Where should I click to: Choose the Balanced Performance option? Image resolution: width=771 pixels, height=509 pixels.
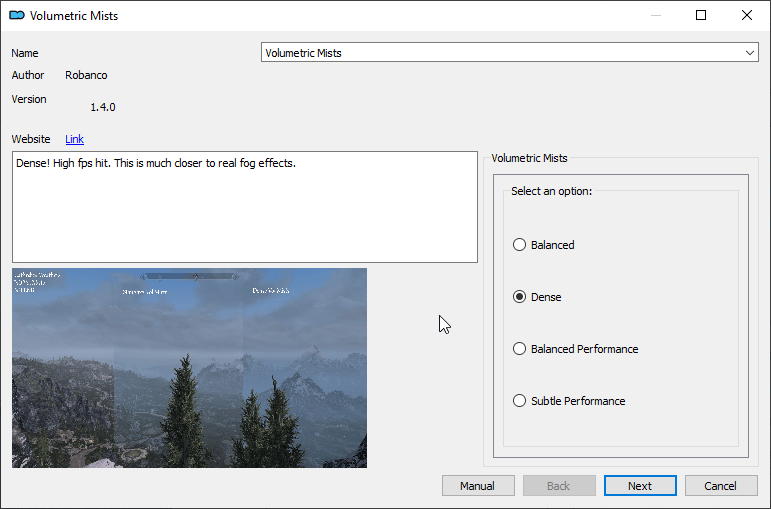pos(575,349)
